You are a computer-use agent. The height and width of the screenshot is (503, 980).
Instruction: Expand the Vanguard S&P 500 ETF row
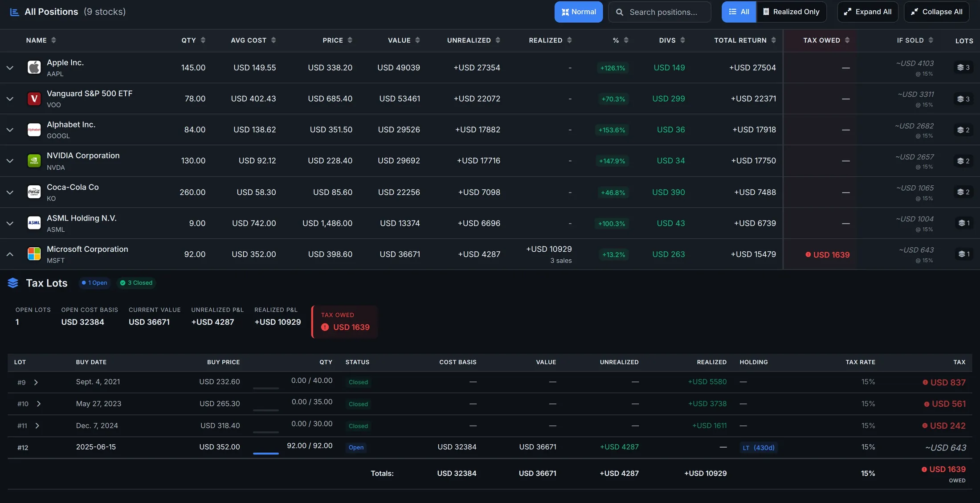click(10, 99)
